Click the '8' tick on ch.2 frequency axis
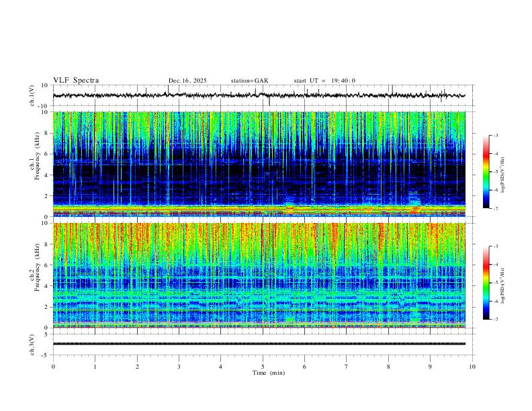This screenshot has height=411, width=532. pyautogui.click(x=46, y=244)
